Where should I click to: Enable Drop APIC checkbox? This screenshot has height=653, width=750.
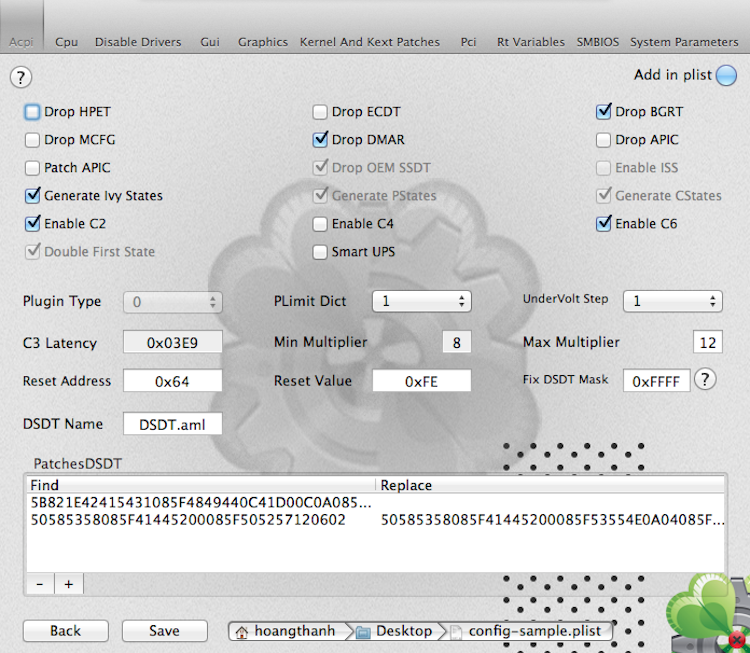(603, 140)
